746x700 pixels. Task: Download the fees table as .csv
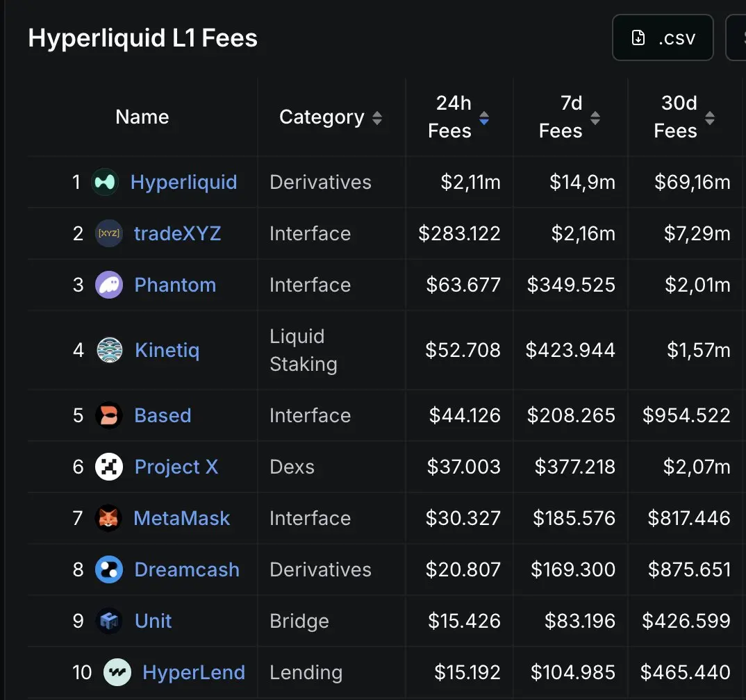pyautogui.click(x=663, y=37)
